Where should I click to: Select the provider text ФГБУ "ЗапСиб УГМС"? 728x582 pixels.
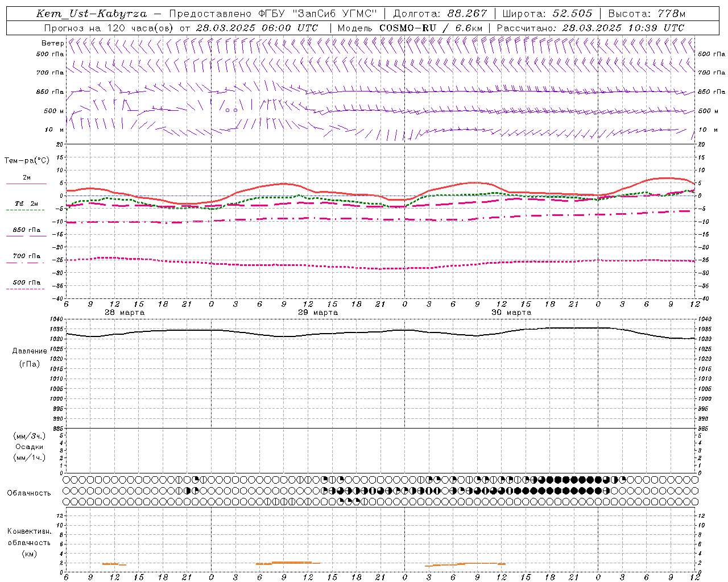point(318,14)
